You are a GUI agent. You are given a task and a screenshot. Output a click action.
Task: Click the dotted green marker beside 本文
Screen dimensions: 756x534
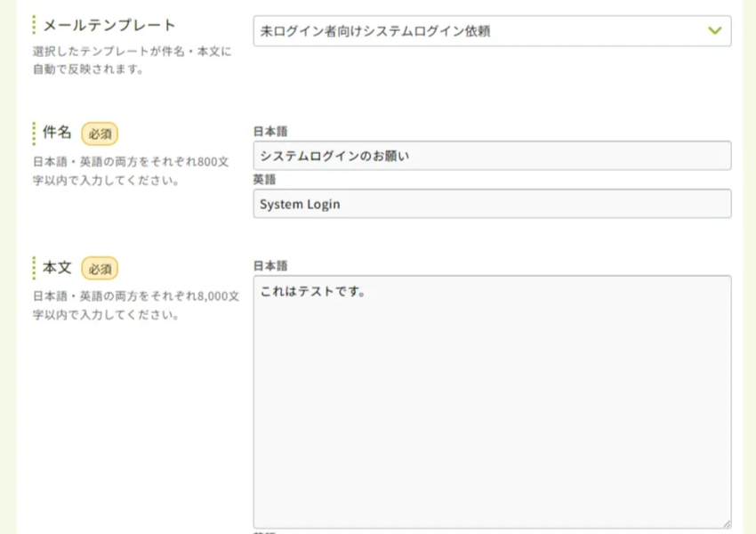34,268
